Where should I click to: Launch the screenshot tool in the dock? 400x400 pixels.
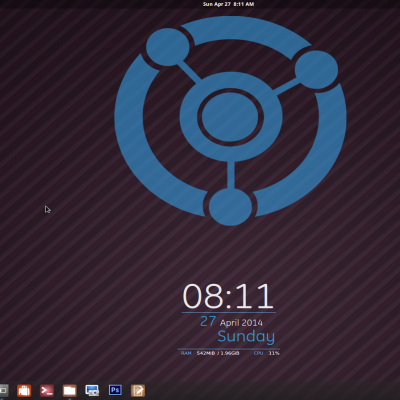tap(92, 390)
